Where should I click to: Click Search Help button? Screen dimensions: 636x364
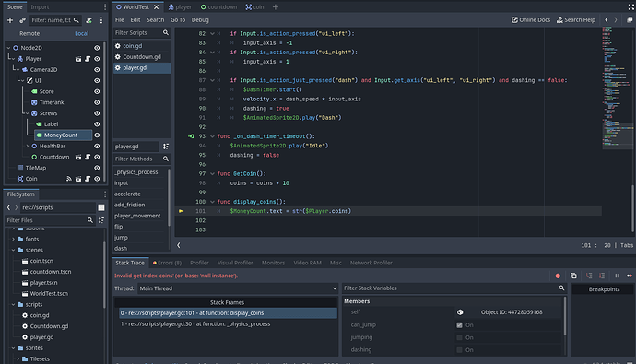point(575,20)
